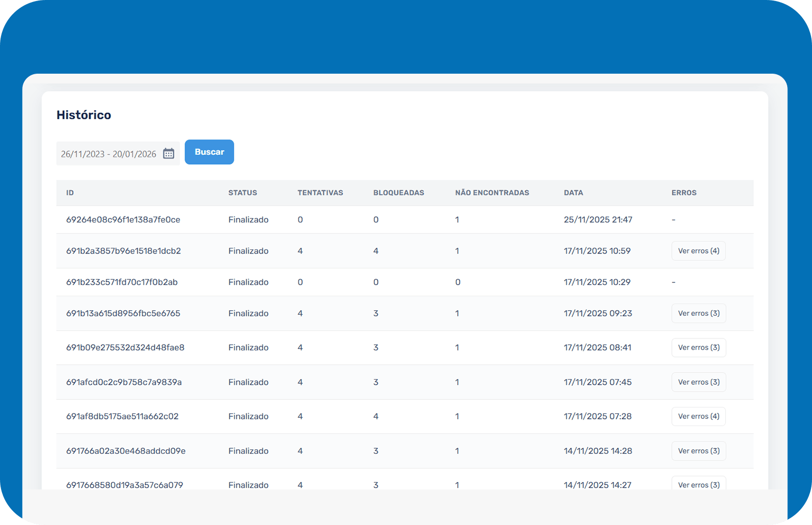812x525 pixels.
Task: Select ID 691b13a615d8956fbc5e6765
Action: [123, 313]
